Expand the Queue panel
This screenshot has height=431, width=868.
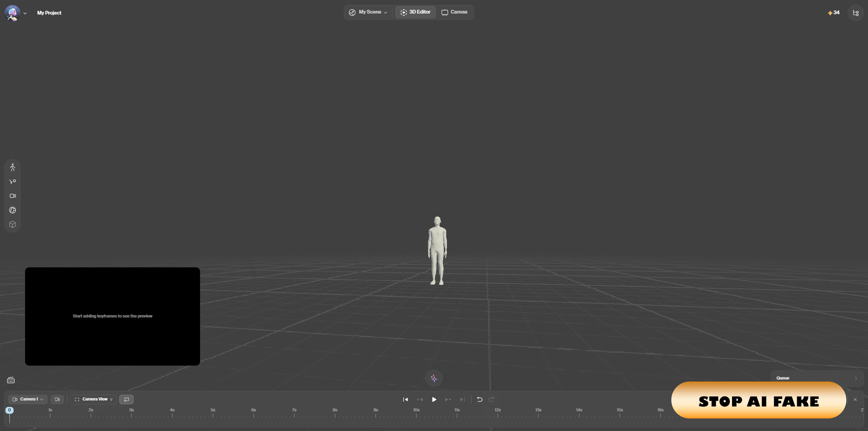(817, 378)
